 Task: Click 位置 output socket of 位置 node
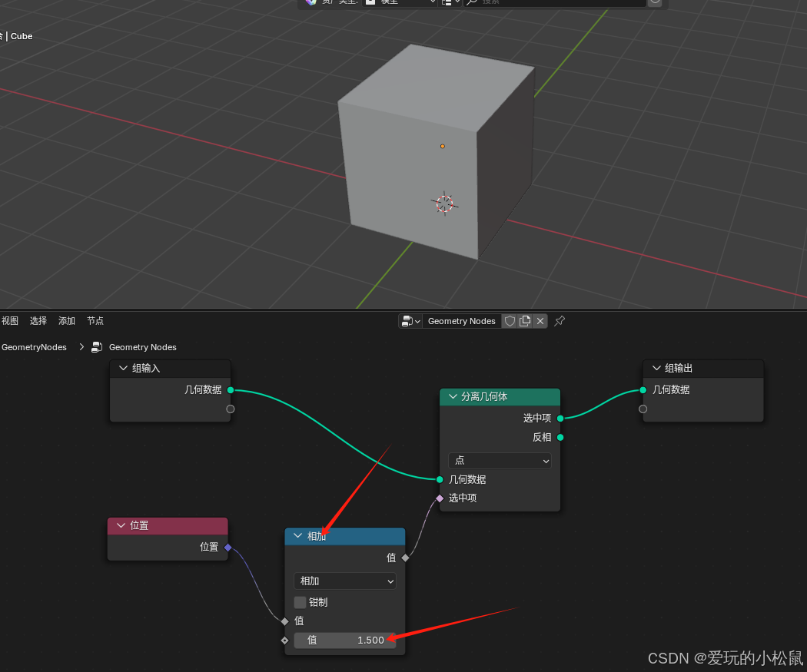tap(228, 547)
